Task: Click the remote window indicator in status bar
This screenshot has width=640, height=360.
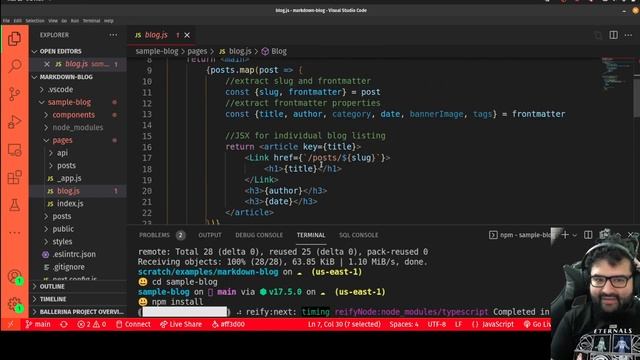Action: (11, 324)
